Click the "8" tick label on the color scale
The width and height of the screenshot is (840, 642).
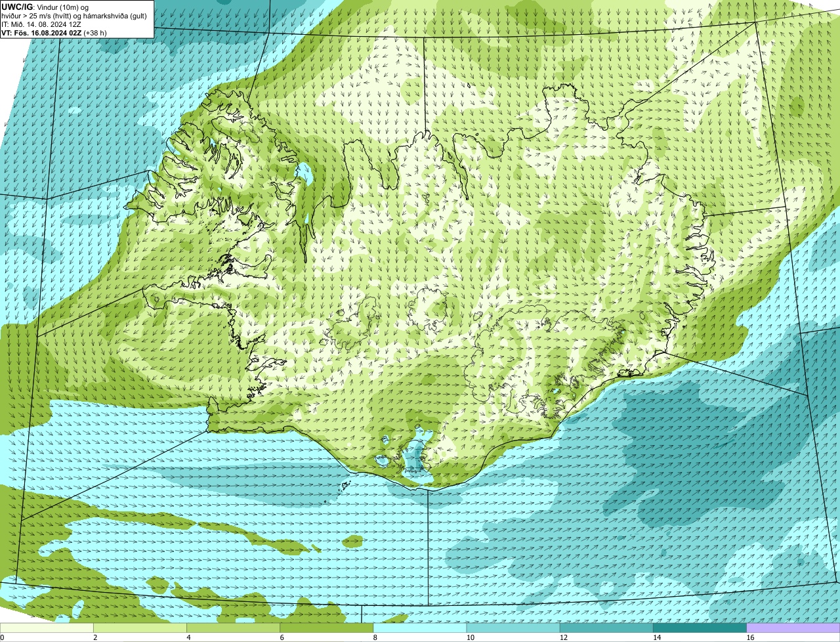coord(375,637)
